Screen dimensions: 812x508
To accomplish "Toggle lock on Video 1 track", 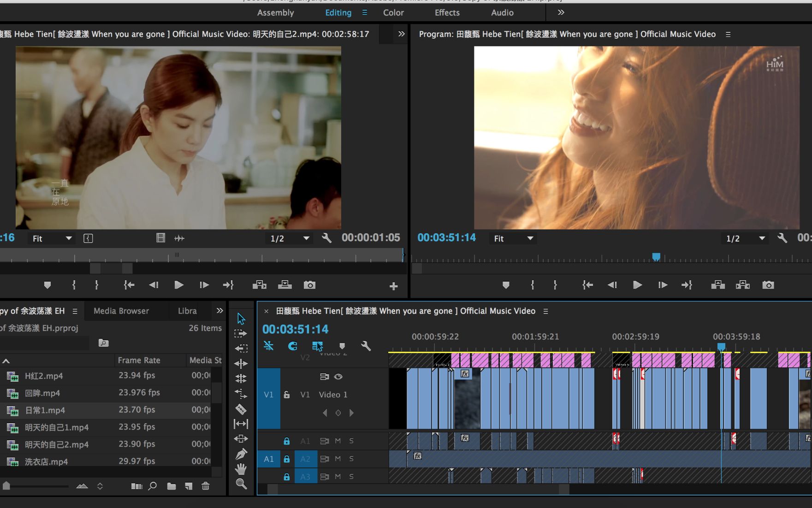I will 286,395.
